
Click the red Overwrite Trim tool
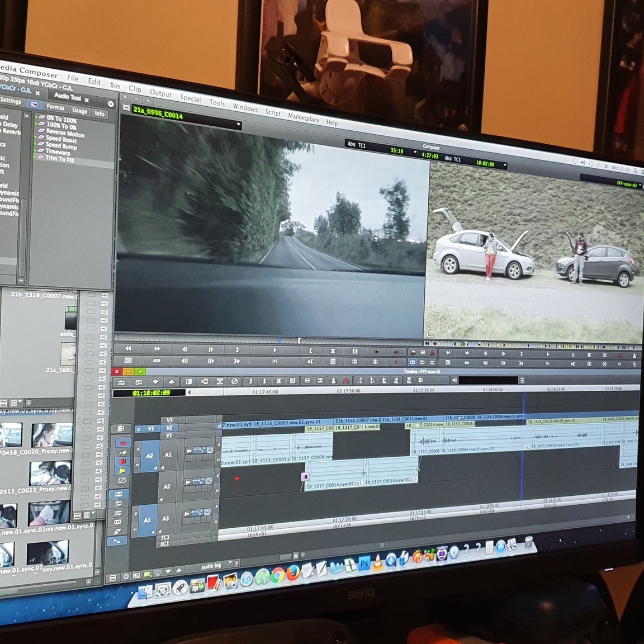(121, 462)
